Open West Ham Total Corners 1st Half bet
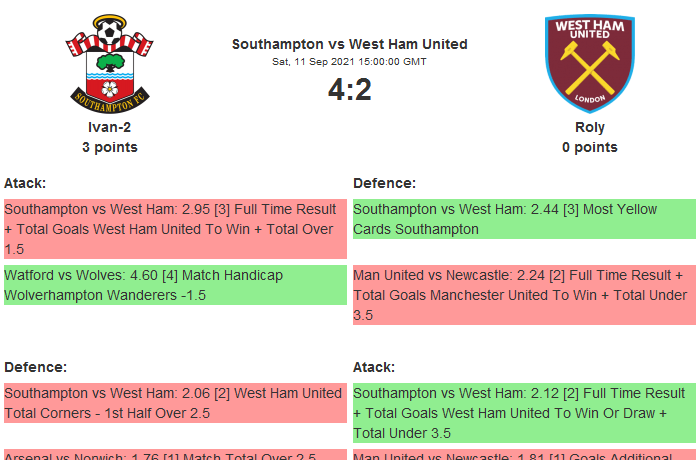700x460 pixels. click(174, 403)
